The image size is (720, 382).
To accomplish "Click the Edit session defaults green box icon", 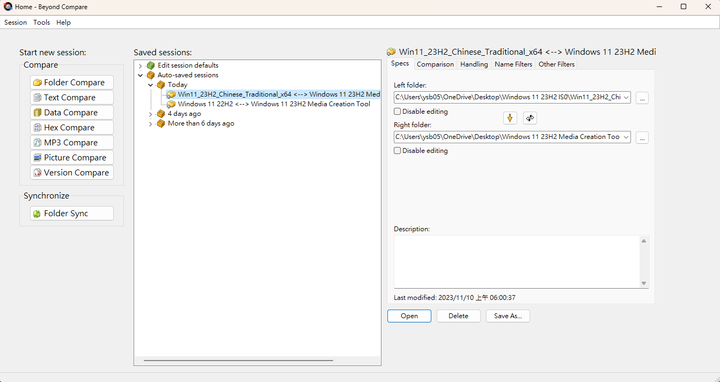I will pyautogui.click(x=151, y=66).
